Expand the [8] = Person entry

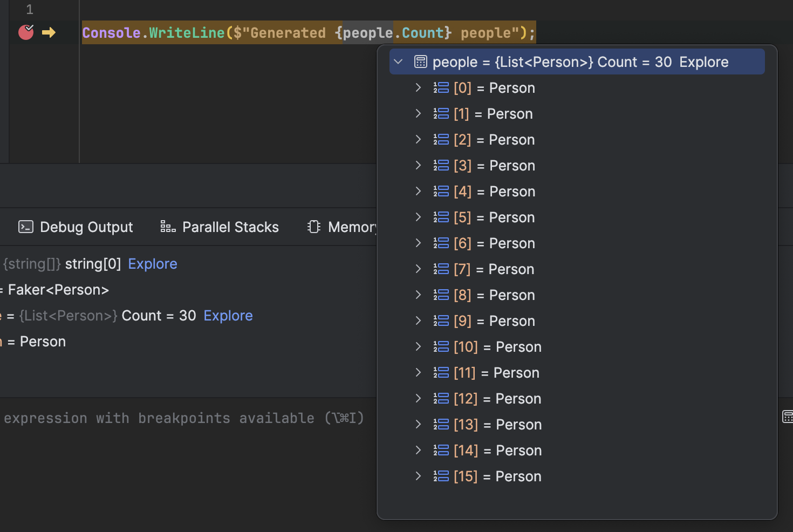pos(418,295)
